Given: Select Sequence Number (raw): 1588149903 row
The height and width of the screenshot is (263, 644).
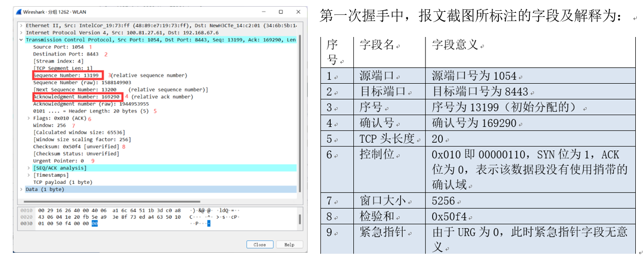Looking at the screenshot, I should 82,83.
